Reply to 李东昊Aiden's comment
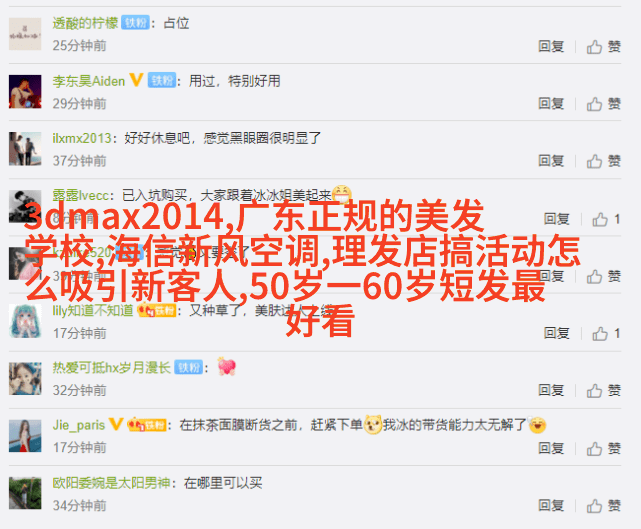 click(551, 103)
